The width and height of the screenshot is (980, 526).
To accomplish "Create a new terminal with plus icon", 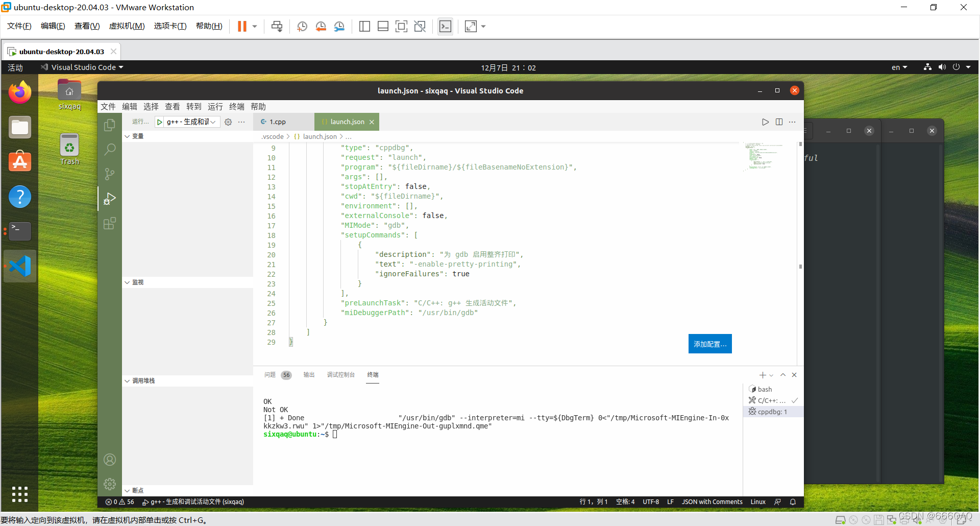I will (x=762, y=375).
